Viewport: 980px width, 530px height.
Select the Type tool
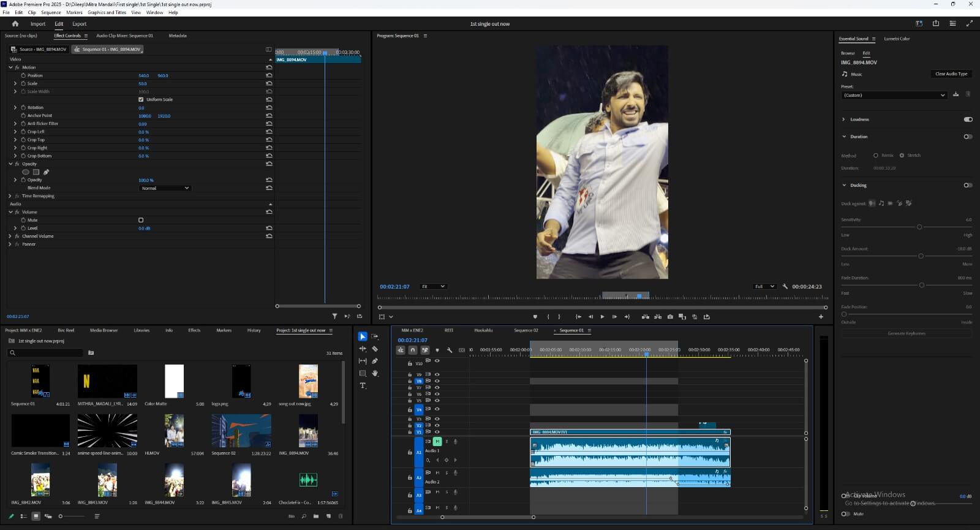(363, 385)
